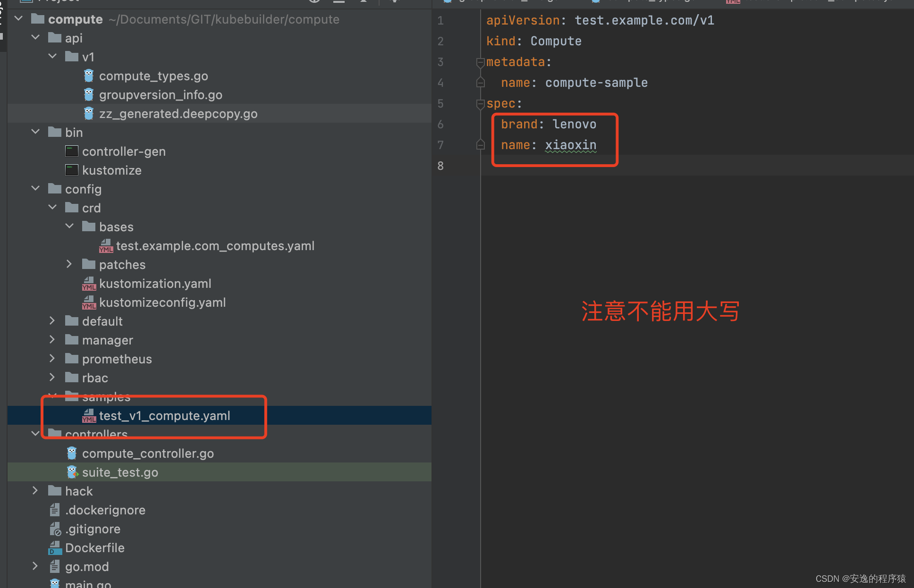Image resolution: width=914 pixels, height=588 pixels.
Task: Select the .gitignore file icon
Action: pos(55,529)
